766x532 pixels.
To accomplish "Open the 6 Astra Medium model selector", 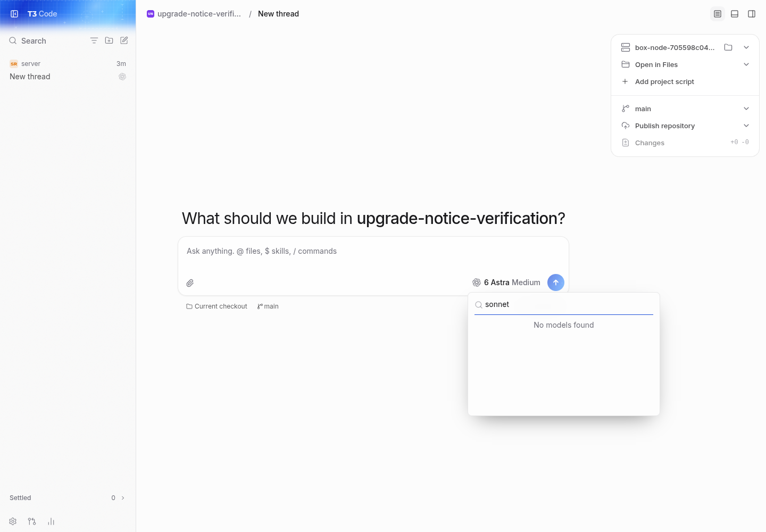I will pyautogui.click(x=506, y=282).
